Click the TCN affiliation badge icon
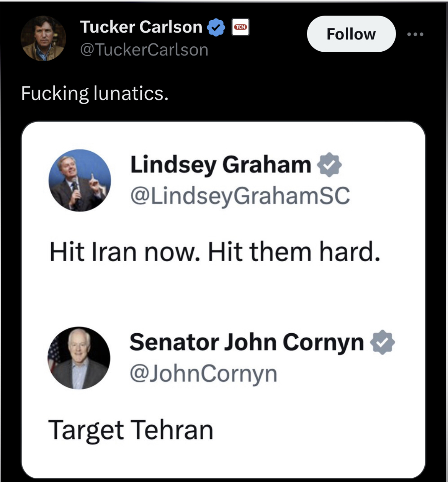The height and width of the screenshot is (482, 448). (x=240, y=27)
